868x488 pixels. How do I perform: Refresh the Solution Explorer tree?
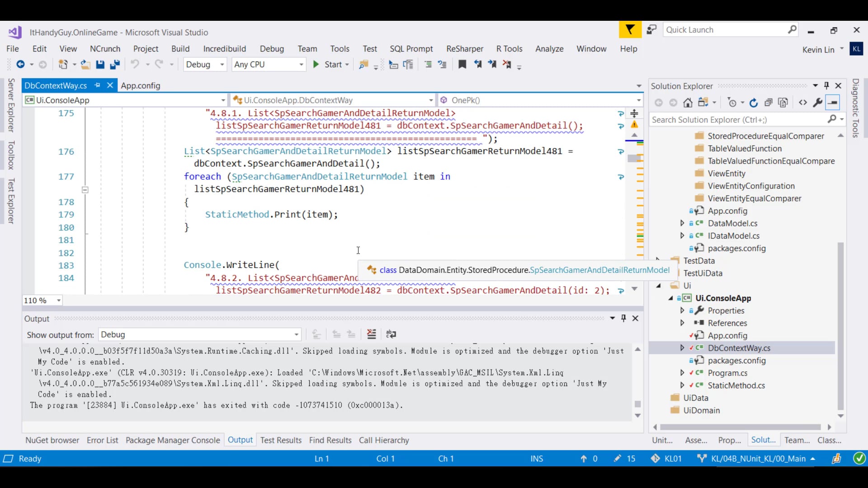(x=754, y=103)
